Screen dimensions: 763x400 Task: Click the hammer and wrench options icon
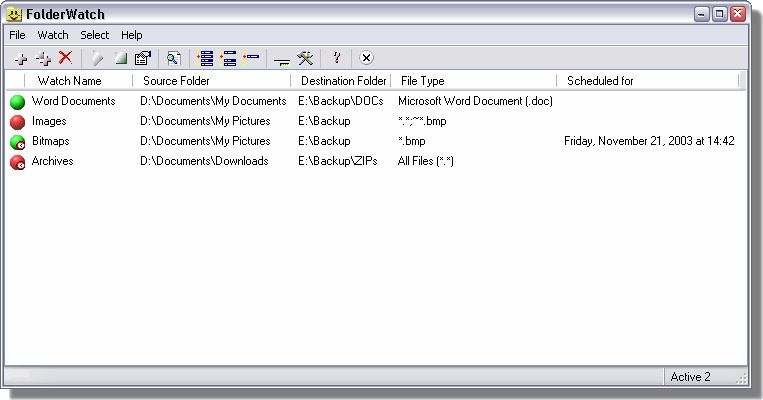pyautogui.click(x=305, y=58)
